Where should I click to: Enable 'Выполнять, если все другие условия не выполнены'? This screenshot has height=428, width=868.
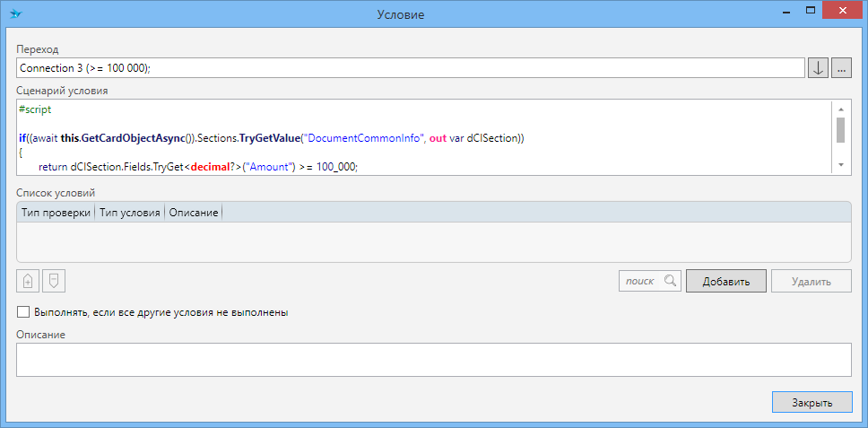click(23, 312)
